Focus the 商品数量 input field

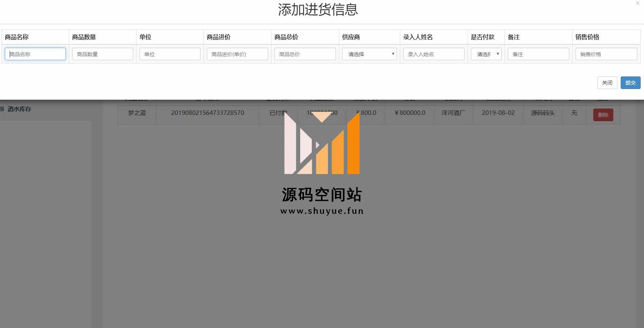102,54
